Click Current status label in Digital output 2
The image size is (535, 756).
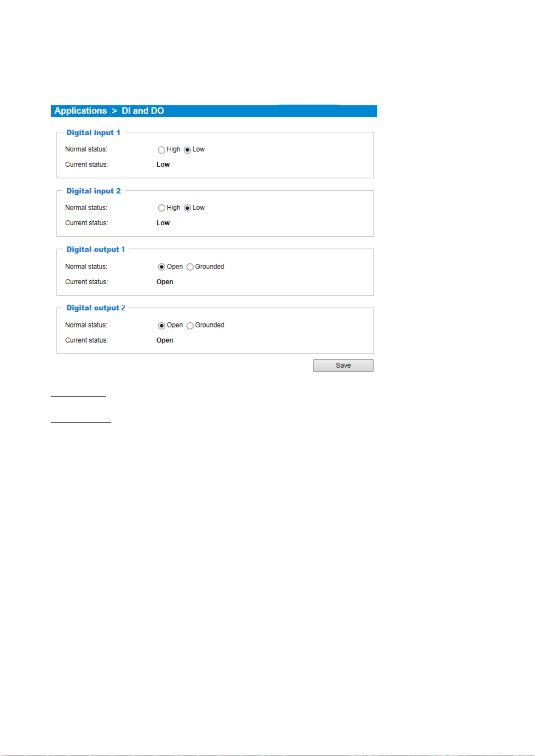[86, 340]
